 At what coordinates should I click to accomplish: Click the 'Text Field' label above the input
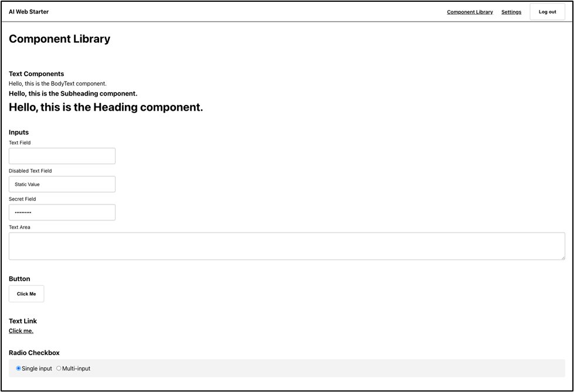[19, 143]
